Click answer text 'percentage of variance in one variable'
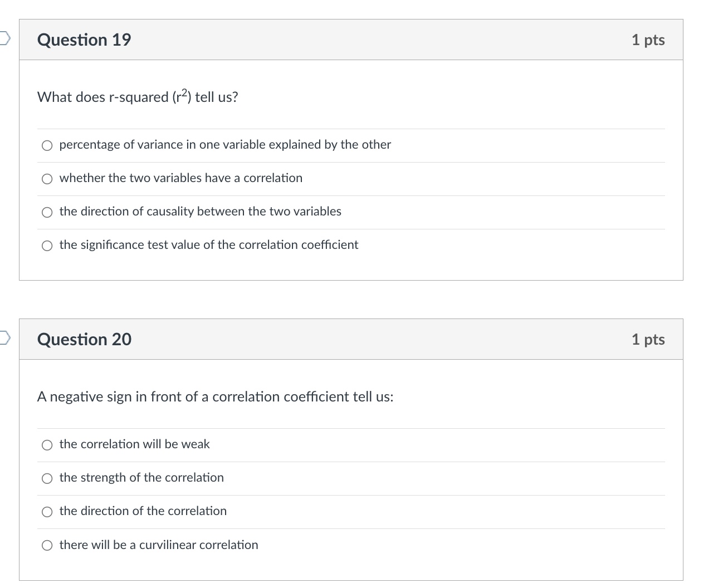This screenshot has height=588, width=723. [162, 145]
